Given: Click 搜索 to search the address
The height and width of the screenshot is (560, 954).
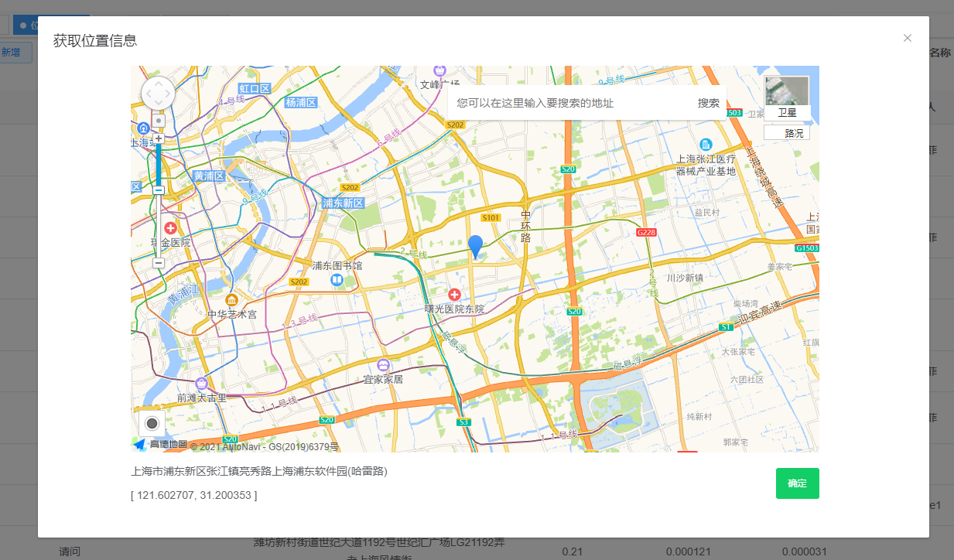Looking at the screenshot, I should (708, 101).
